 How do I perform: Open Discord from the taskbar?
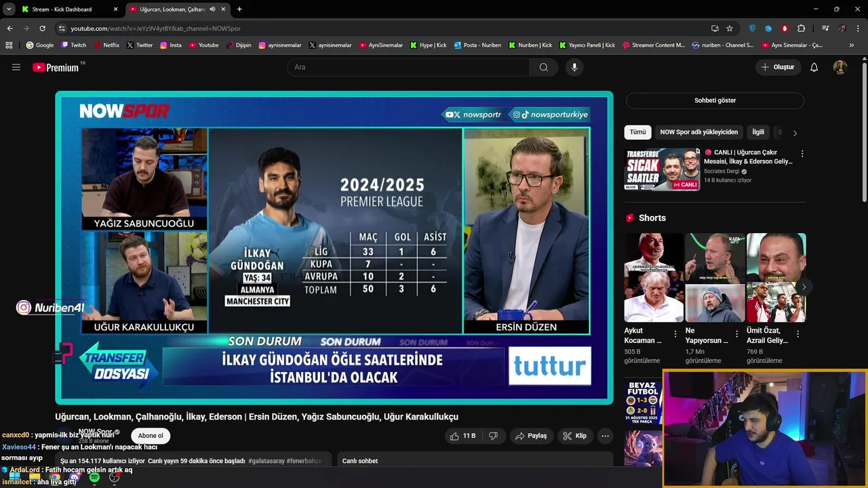pyautogui.click(x=75, y=477)
